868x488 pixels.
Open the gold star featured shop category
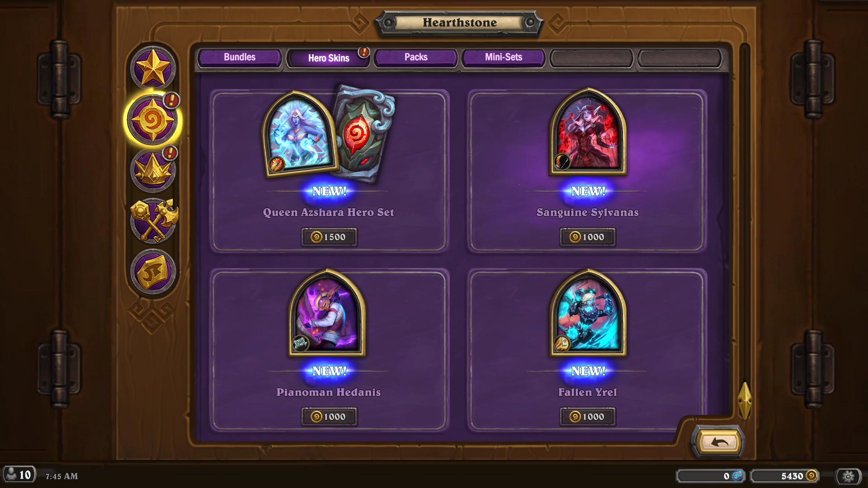click(153, 69)
